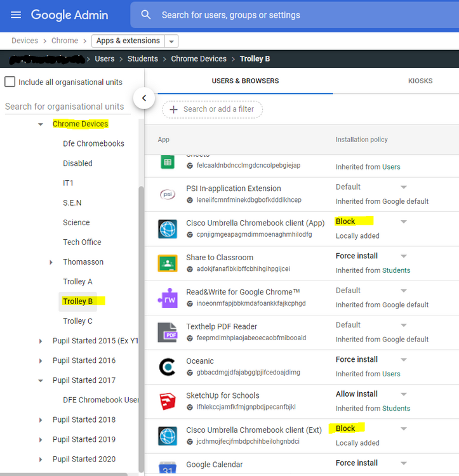Click Search for organisational units field
Viewport: 459px width, 476px height.
(x=67, y=107)
